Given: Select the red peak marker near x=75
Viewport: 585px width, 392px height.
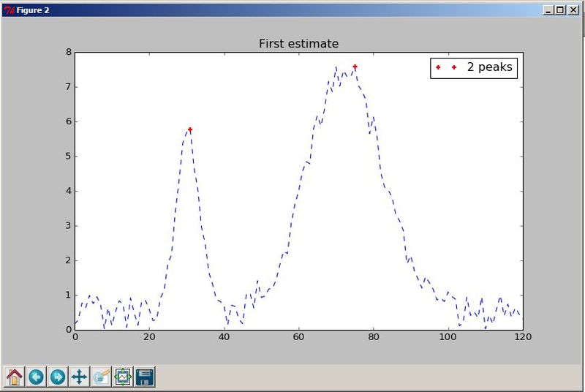Looking at the screenshot, I should coord(355,67).
